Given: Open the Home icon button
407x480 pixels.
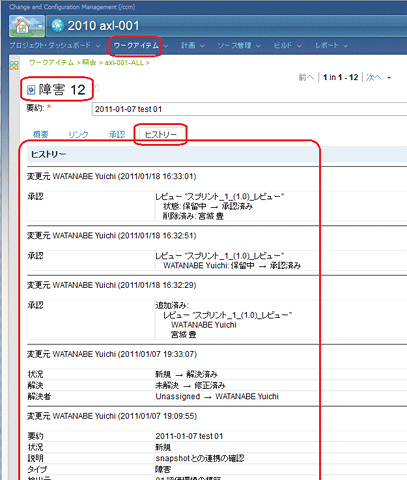Looking at the screenshot, I should 23,26.
